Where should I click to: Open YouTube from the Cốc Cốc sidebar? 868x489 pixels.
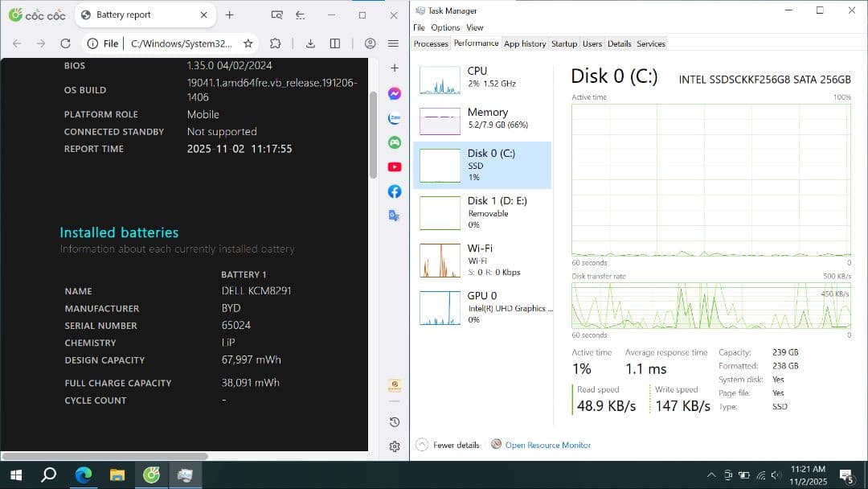[x=394, y=166]
